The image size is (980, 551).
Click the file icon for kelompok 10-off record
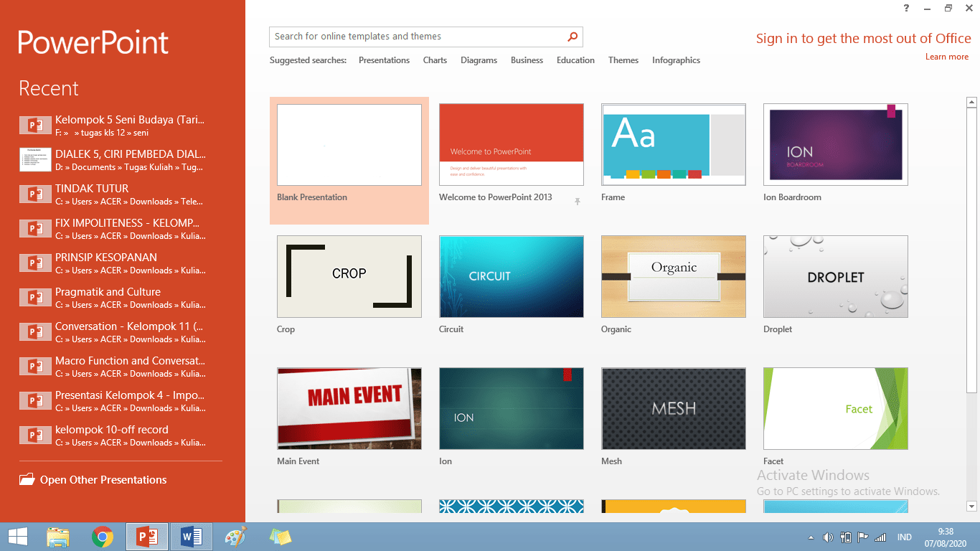35,435
